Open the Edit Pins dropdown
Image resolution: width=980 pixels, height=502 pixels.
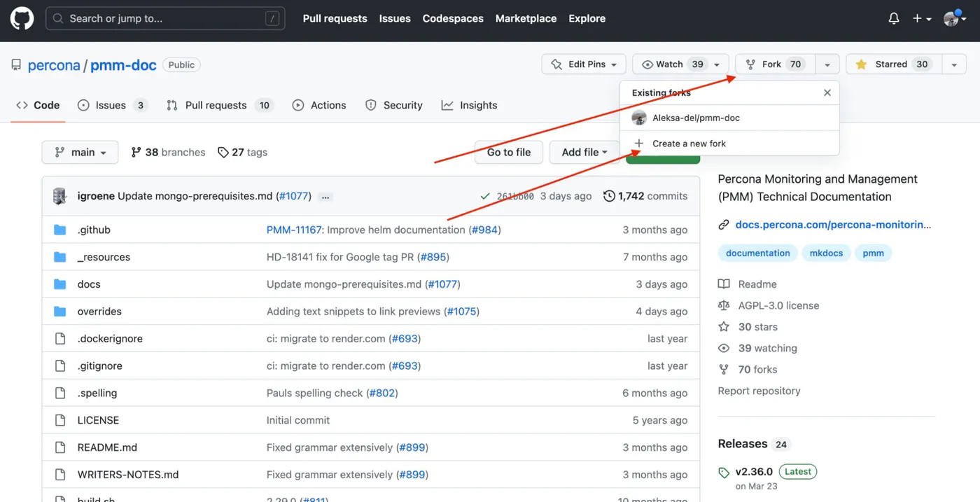[x=584, y=64]
